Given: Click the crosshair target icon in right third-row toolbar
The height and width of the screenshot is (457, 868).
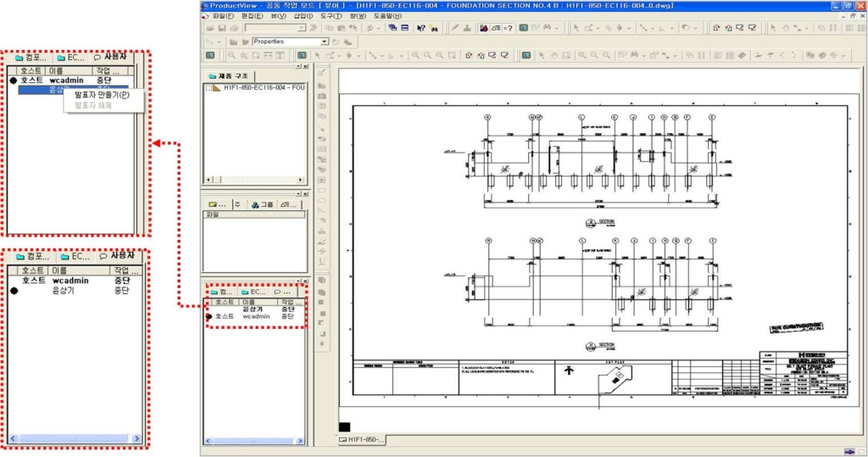Looking at the screenshot, I should coord(834,55).
